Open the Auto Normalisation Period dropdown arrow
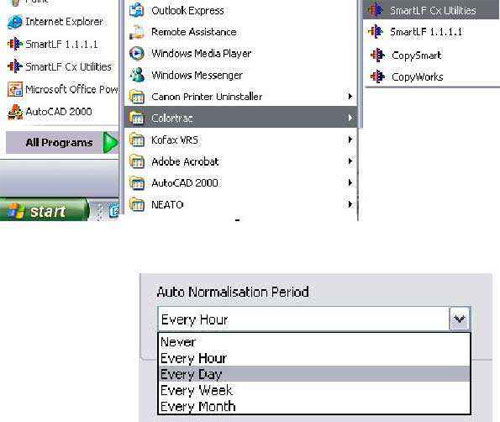Screen dimensions: 500x422 460,319
